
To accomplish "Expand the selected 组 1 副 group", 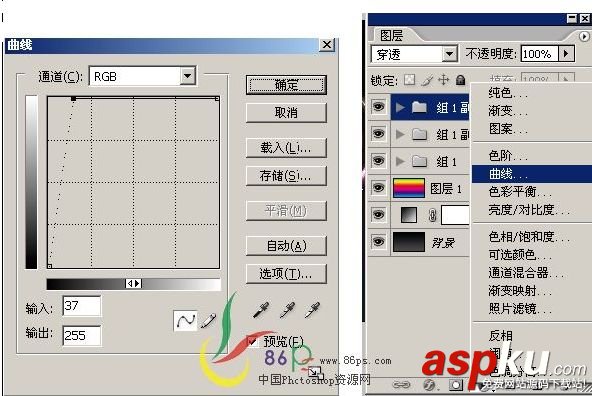I will pyautogui.click(x=400, y=108).
